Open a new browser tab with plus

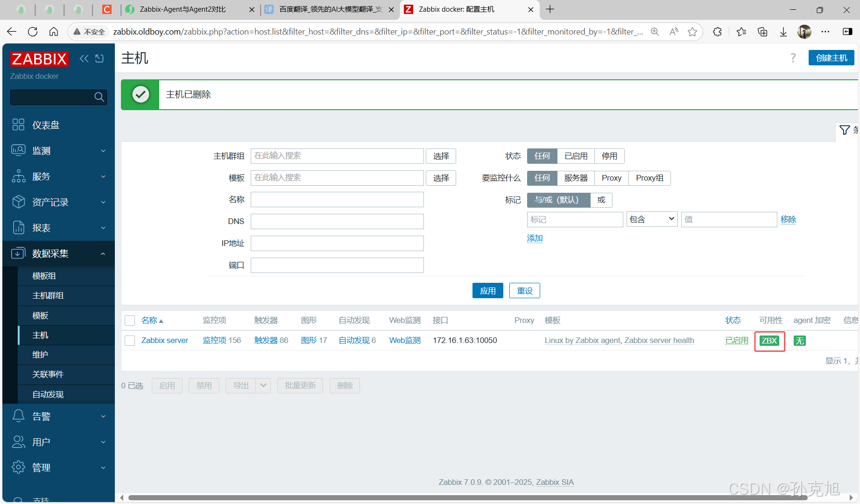(550, 9)
